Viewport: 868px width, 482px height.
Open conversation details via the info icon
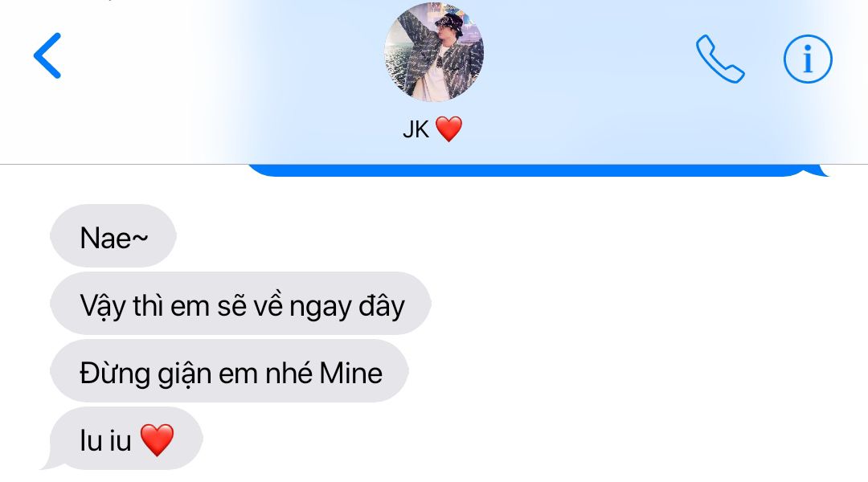pyautogui.click(x=808, y=59)
